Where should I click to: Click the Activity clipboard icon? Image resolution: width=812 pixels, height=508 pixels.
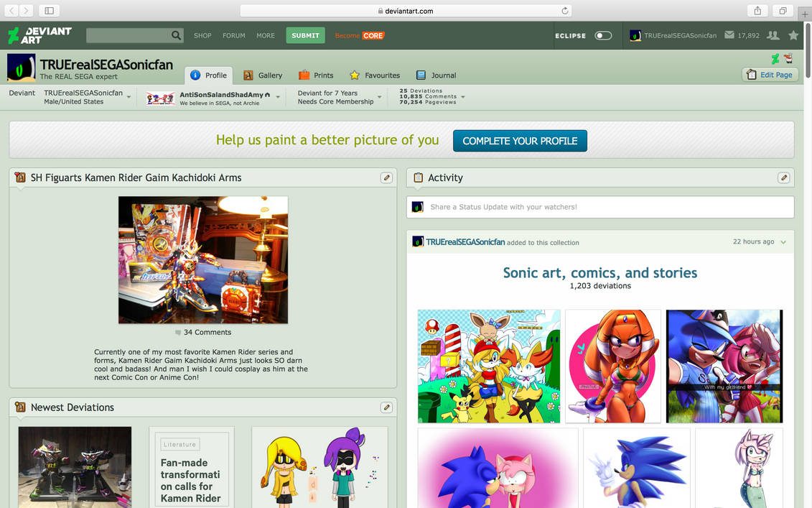point(419,177)
